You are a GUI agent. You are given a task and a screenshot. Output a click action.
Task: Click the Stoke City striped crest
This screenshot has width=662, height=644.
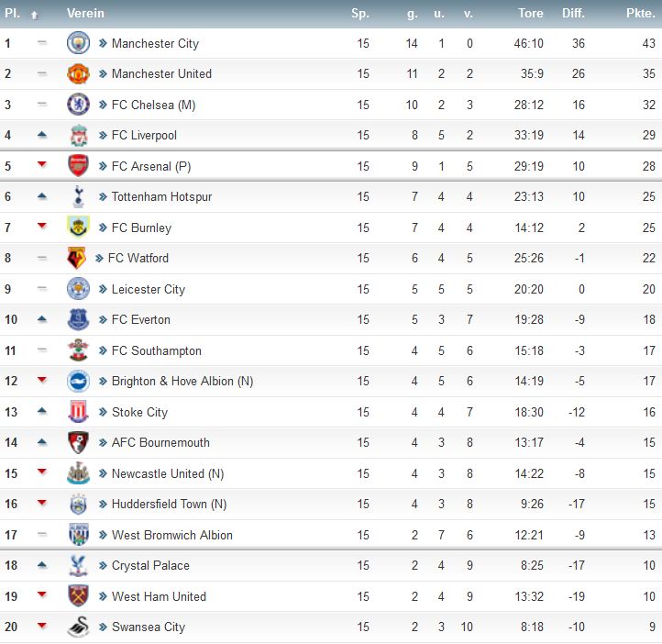pos(78,412)
